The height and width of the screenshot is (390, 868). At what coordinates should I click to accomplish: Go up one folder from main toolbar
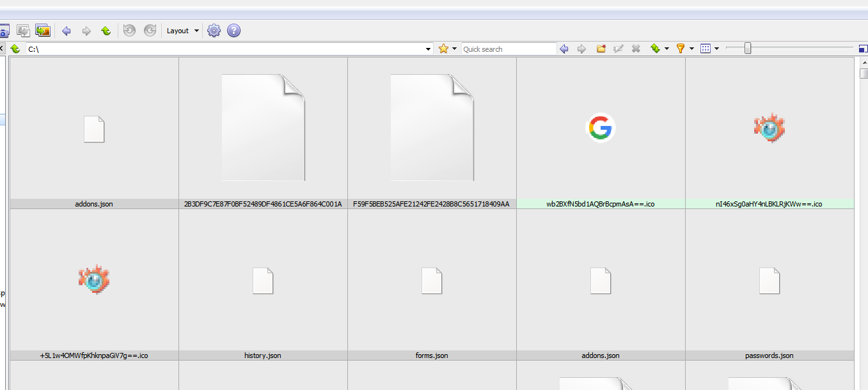(x=106, y=31)
